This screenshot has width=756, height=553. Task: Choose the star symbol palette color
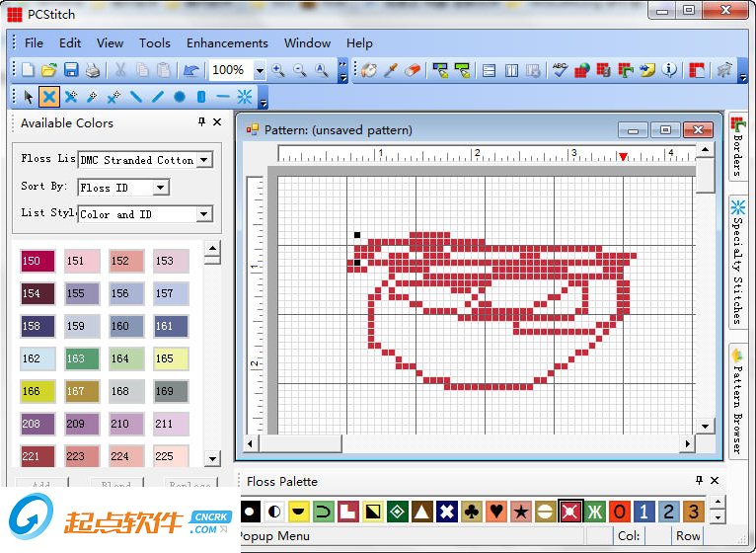521,512
